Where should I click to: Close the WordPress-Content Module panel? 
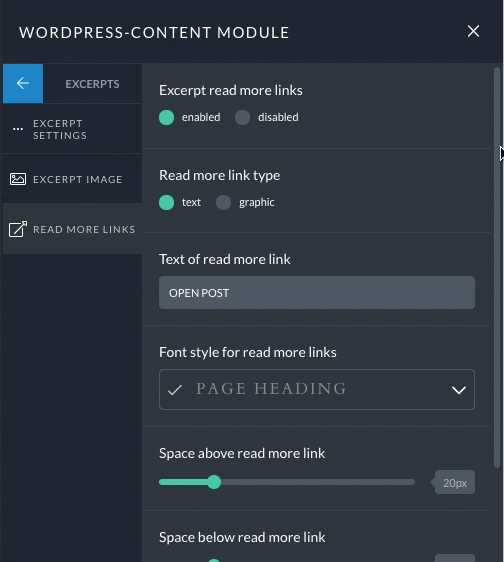coord(473,32)
